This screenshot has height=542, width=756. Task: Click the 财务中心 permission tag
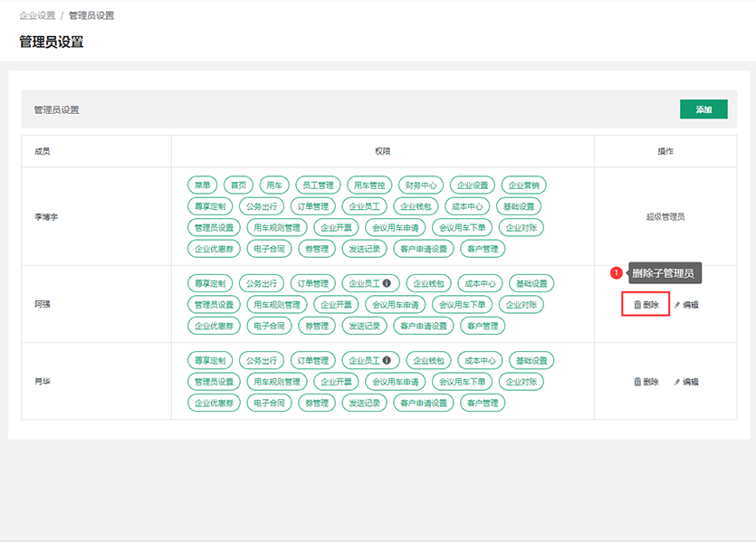(x=421, y=185)
